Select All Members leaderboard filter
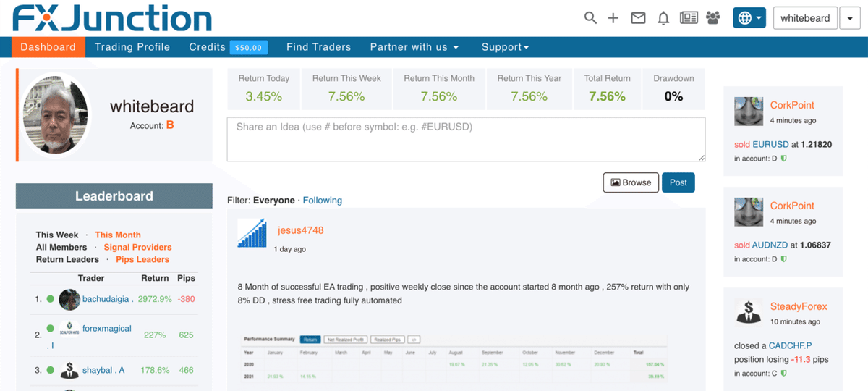The image size is (868, 391). [x=61, y=247]
